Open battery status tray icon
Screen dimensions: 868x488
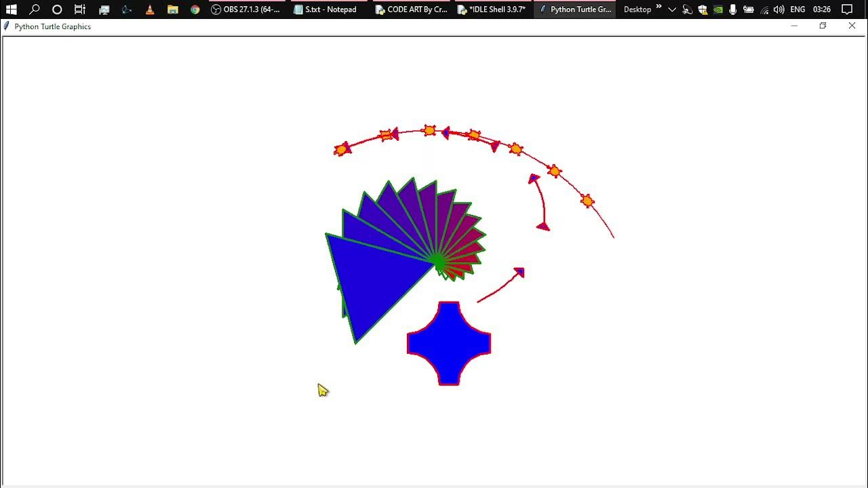(x=749, y=9)
